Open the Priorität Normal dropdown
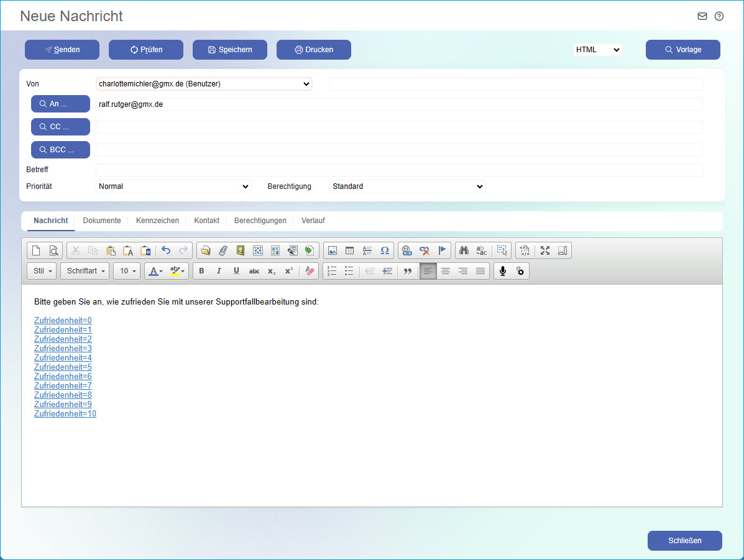This screenshot has height=560, width=744. 173,186
